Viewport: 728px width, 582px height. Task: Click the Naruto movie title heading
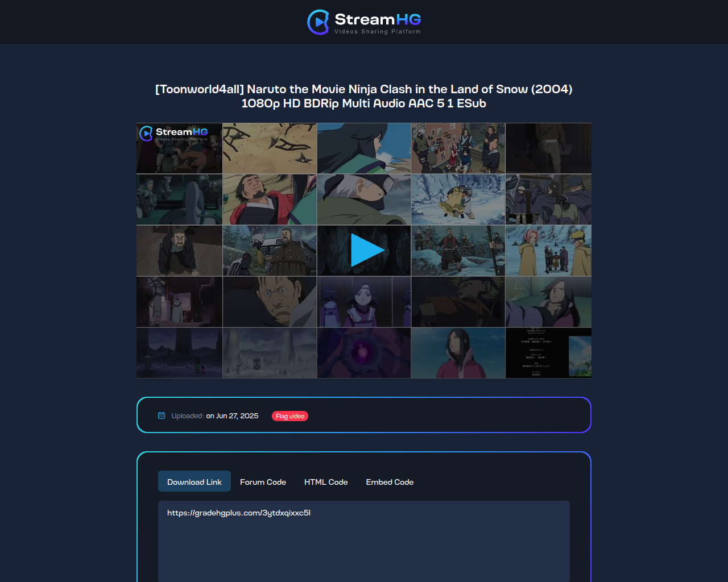(364, 96)
